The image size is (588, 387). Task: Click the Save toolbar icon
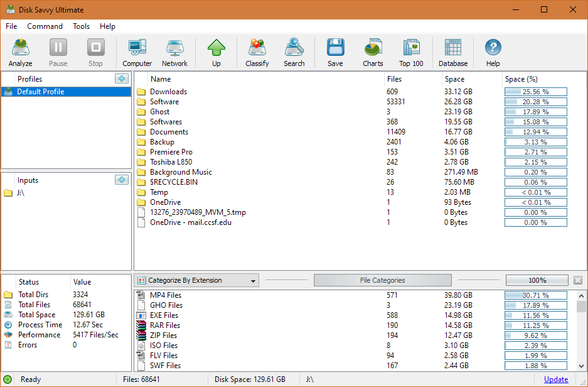coord(335,53)
